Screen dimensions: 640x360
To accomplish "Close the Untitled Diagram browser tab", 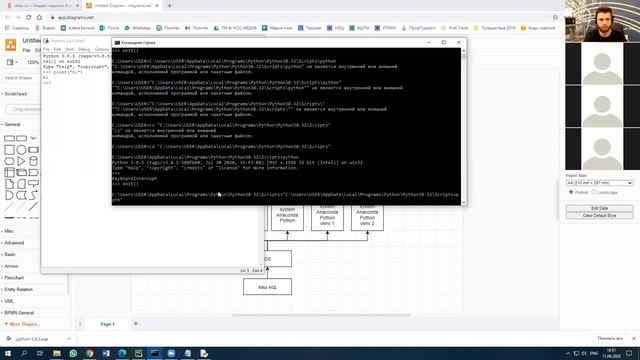I will point(157,6).
